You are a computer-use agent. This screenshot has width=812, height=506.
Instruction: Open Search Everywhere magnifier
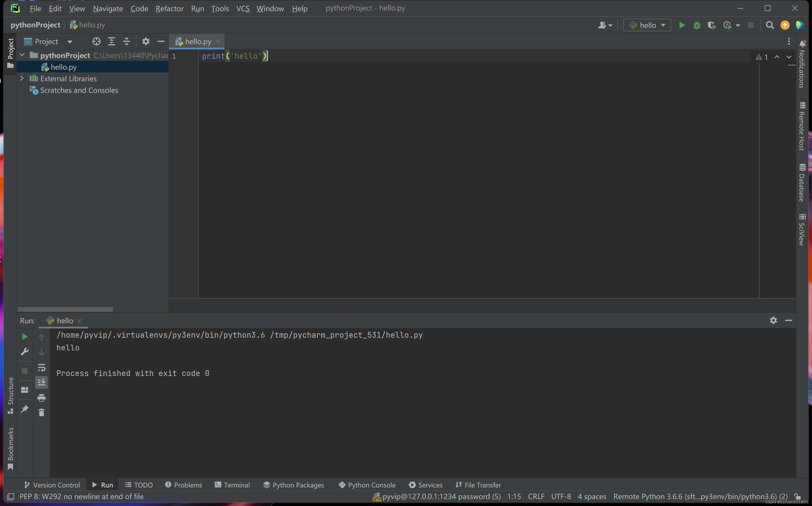tap(770, 25)
